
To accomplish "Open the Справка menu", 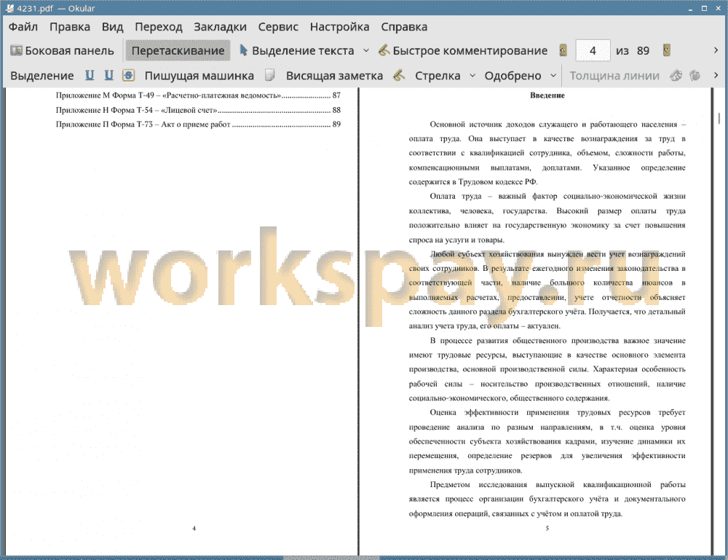I will [x=404, y=27].
